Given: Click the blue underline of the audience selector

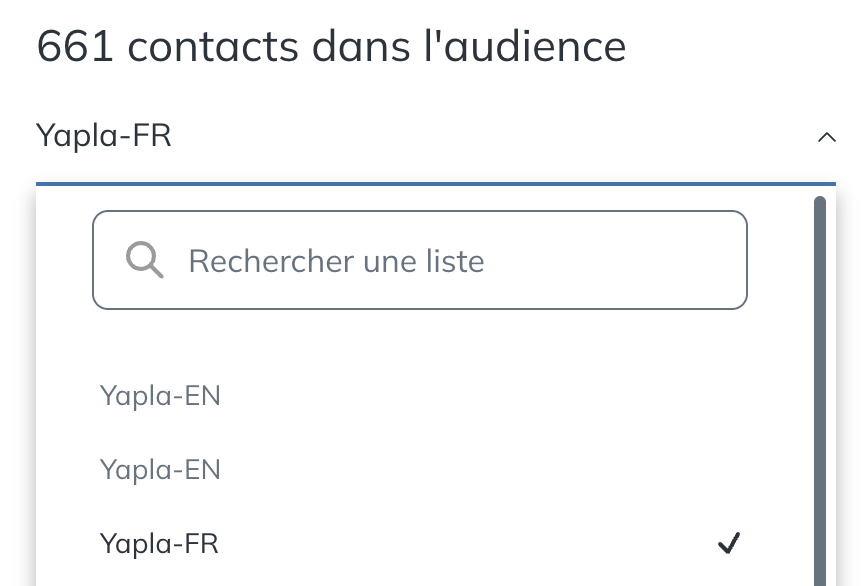Looking at the screenshot, I should pyautogui.click(x=436, y=184).
